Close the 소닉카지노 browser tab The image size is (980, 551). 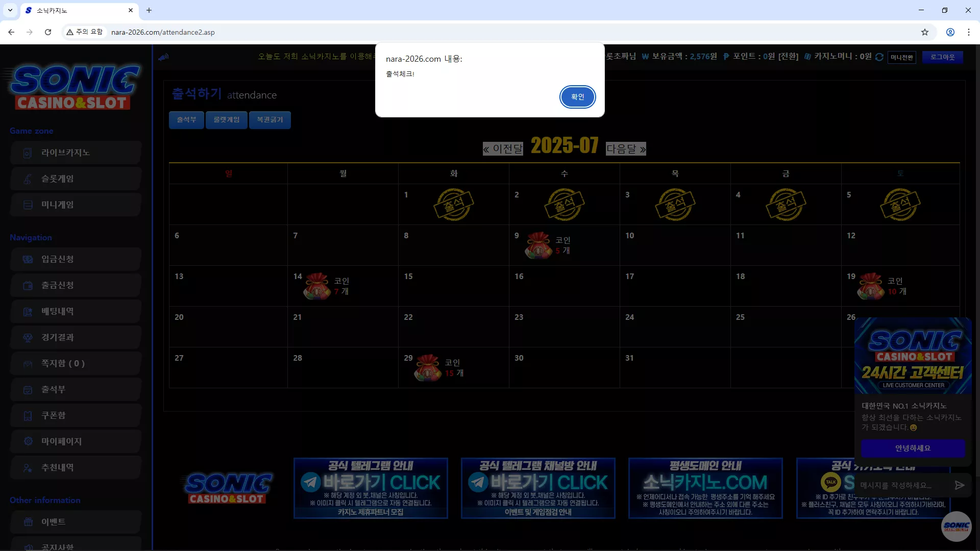131,10
